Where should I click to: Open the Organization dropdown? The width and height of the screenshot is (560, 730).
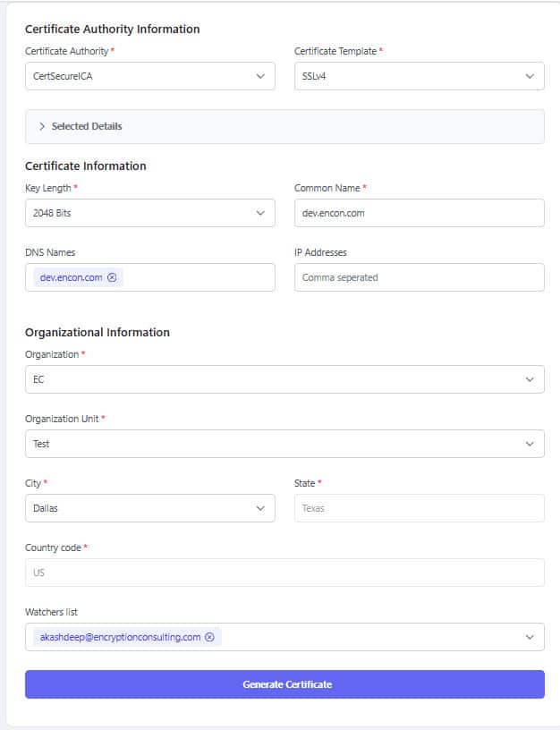point(284,379)
